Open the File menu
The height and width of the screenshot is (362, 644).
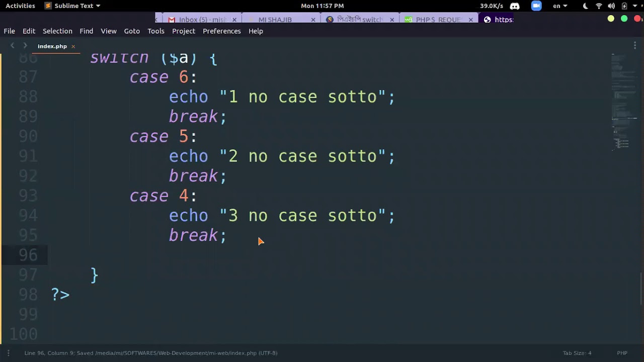[x=10, y=31]
